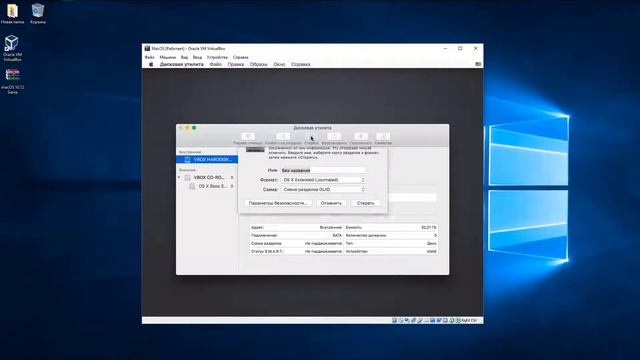Image resolution: width=640 pixels, height=360 pixels.
Task: Open the Дисковая утилита application menu
Action: (x=182, y=64)
